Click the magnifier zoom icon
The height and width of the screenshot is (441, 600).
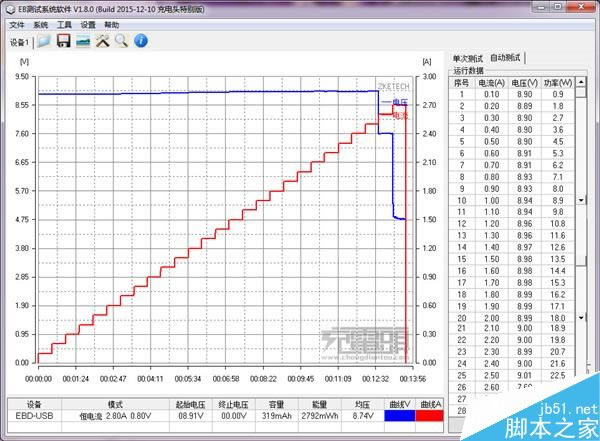tap(121, 41)
